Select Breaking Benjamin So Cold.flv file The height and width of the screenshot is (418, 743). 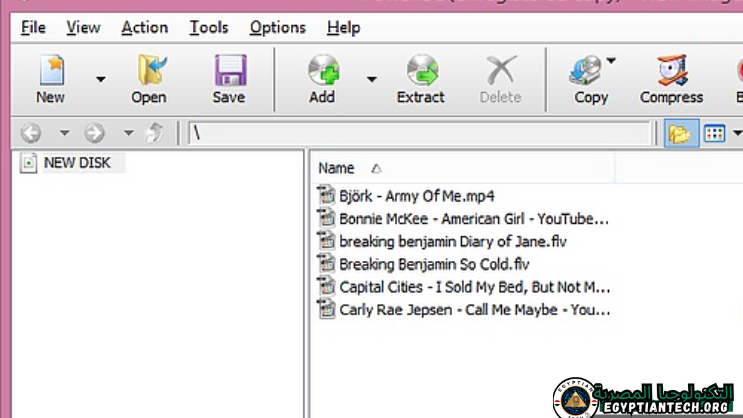tap(434, 264)
